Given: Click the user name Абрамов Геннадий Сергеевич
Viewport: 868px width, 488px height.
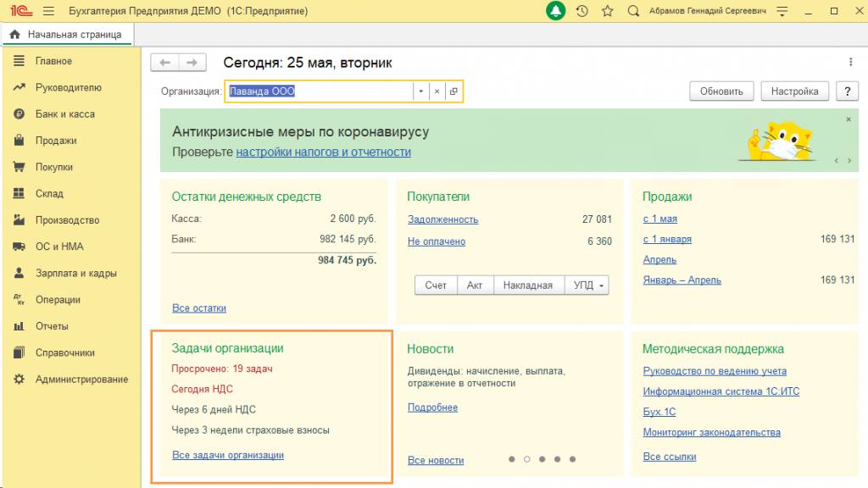Looking at the screenshot, I should tap(708, 10).
